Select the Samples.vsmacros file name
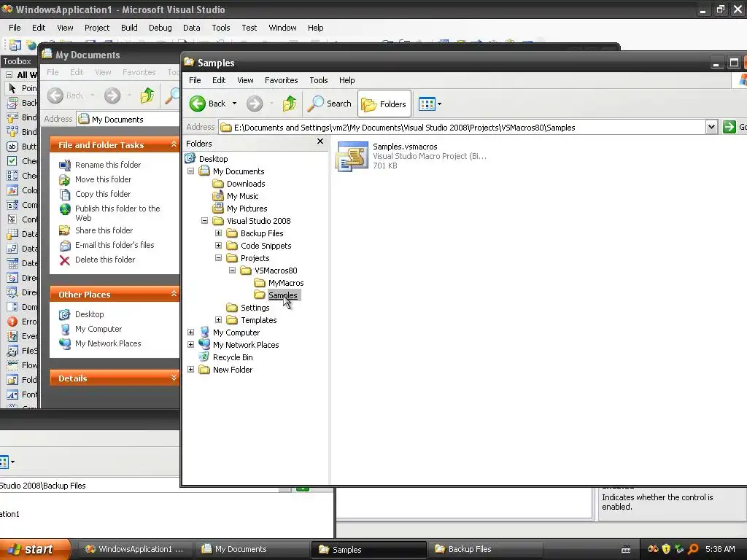Viewport: 747px width, 560px height. pyautogui.click(x=405, y=147)
